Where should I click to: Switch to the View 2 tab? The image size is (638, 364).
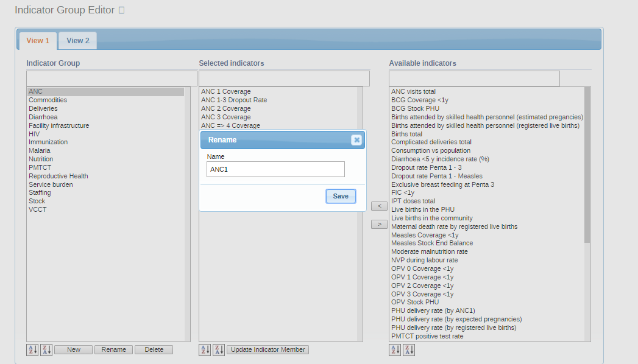(78, 41)
